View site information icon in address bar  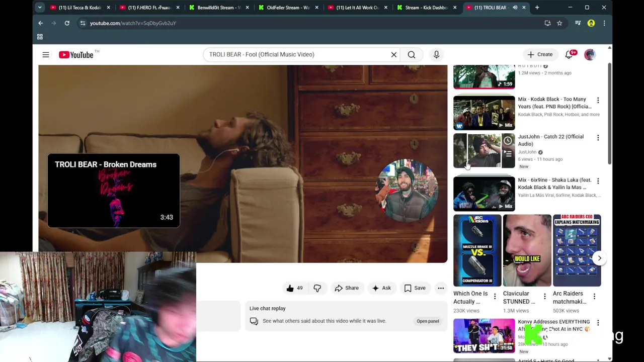(83, 23)
